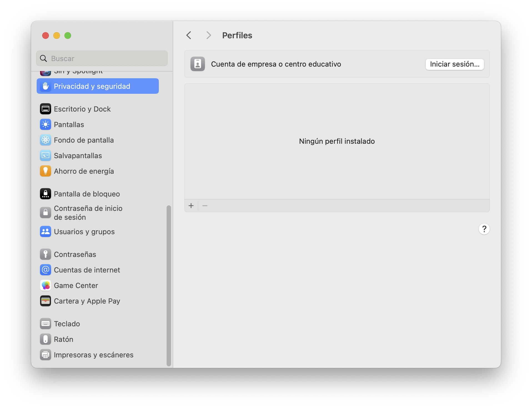Add a profile with the plus button
The width and height of the screenshot is (532, 409).
[191, 206]
